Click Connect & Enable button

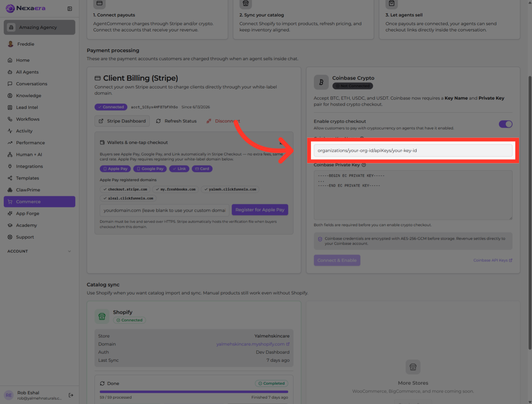coord(337,260)
